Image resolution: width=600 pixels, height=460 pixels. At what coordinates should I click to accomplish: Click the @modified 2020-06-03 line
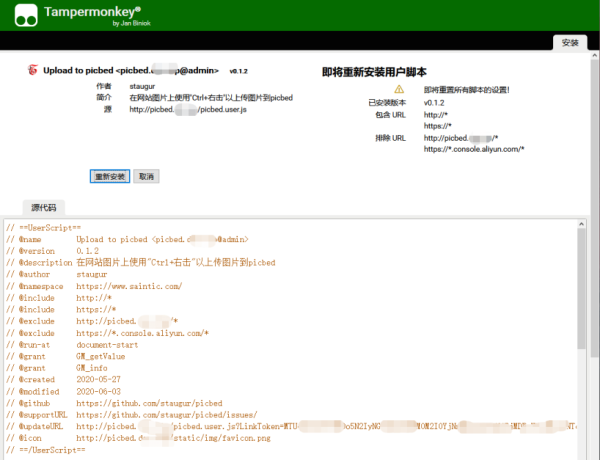(x=63, y=391)
